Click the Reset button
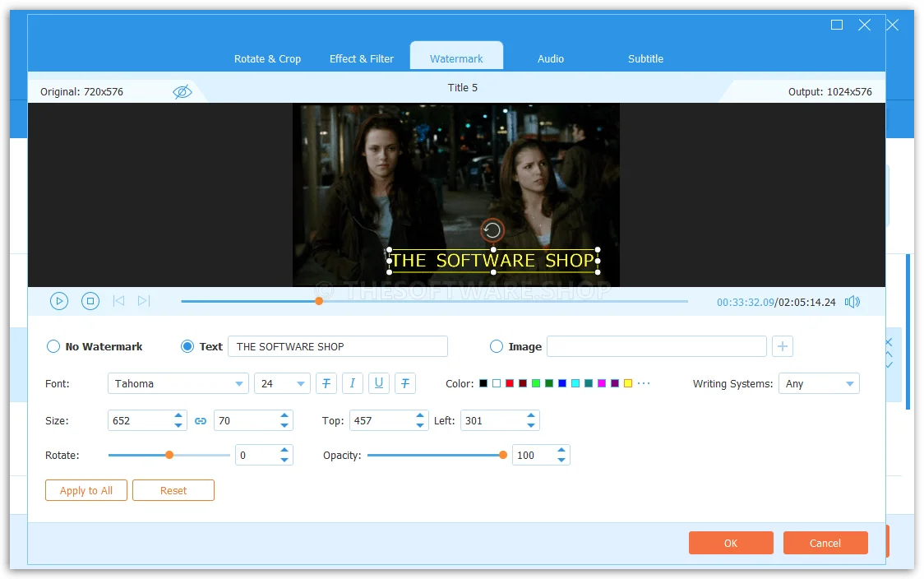 [x=173, y=490]
